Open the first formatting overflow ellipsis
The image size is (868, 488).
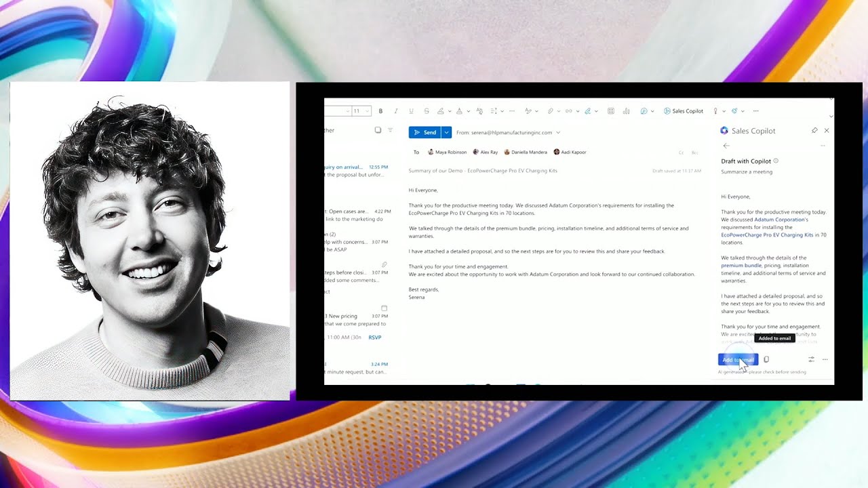coord(512,111)
